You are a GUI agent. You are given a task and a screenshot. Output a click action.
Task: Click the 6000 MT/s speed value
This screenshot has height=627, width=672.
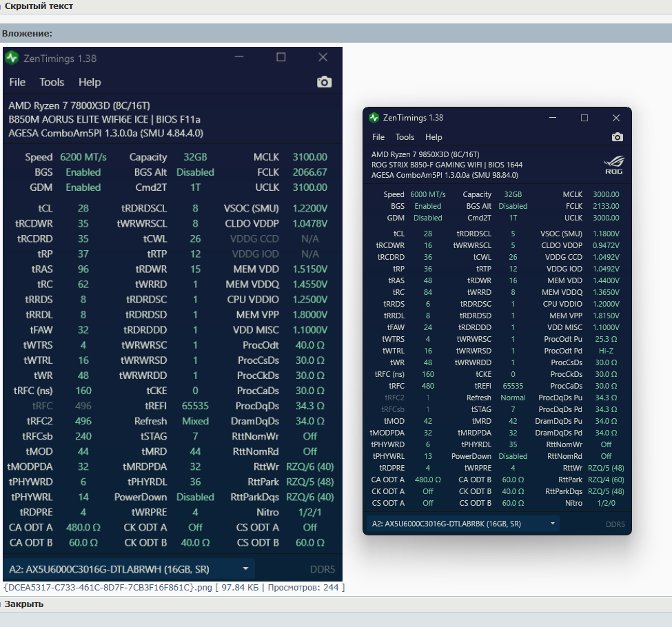(428, 194)
